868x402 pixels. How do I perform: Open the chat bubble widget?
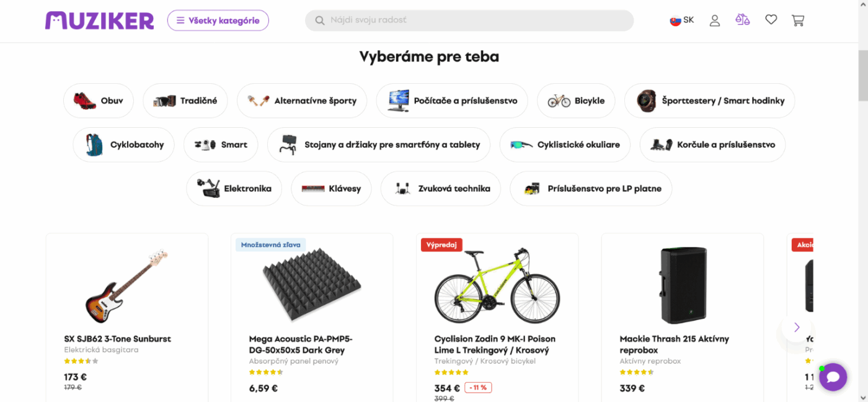[833, 377]
